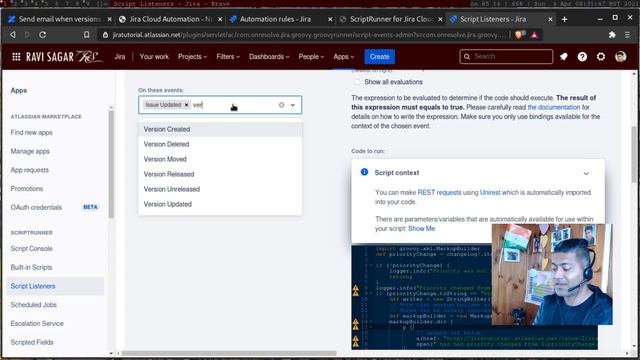Click the Script context info icon
Screen dimensions: 640x360
pyautogui.click(x=364, y=172)
